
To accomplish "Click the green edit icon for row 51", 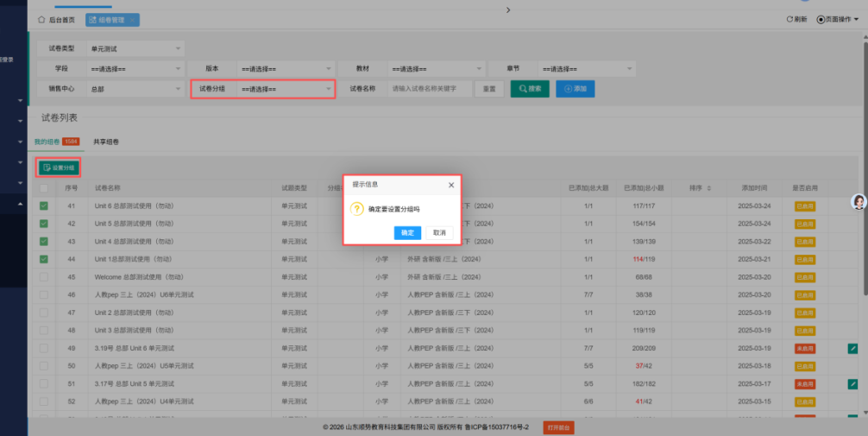I will click(x=852, y=383).
